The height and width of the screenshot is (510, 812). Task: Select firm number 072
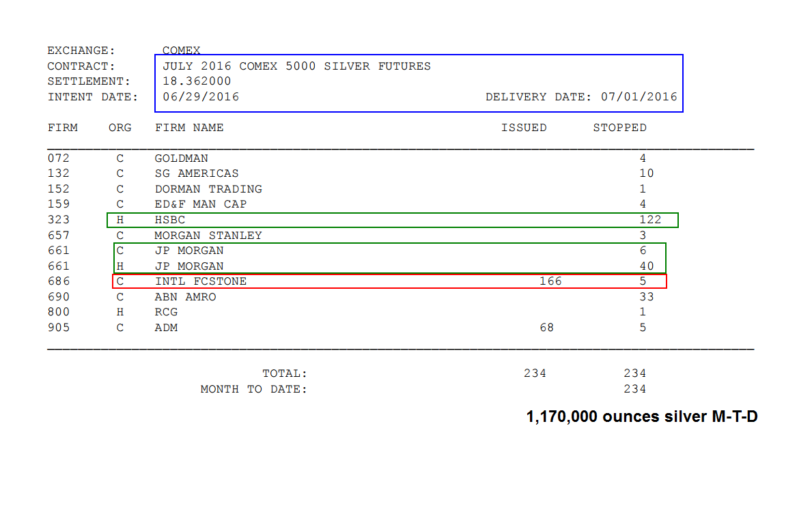[x=59, y=158]
